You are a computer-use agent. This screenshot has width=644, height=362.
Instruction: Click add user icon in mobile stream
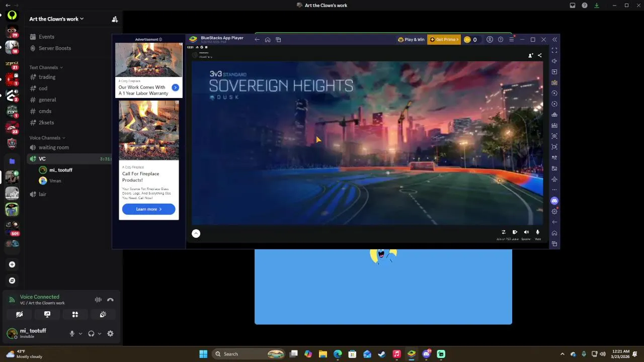pos(530,56)
